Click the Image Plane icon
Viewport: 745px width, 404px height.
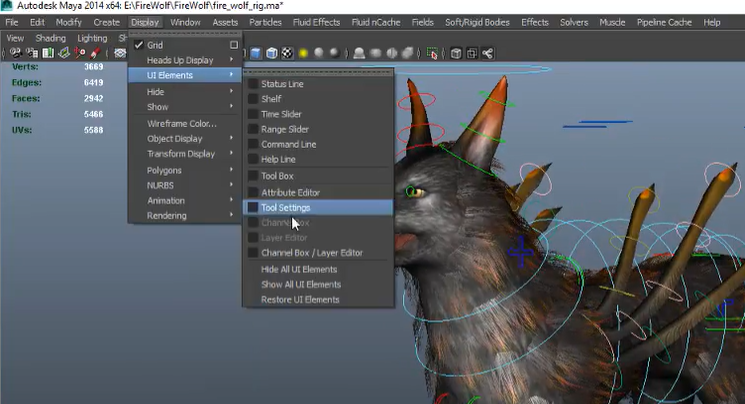tap(64, 53)
